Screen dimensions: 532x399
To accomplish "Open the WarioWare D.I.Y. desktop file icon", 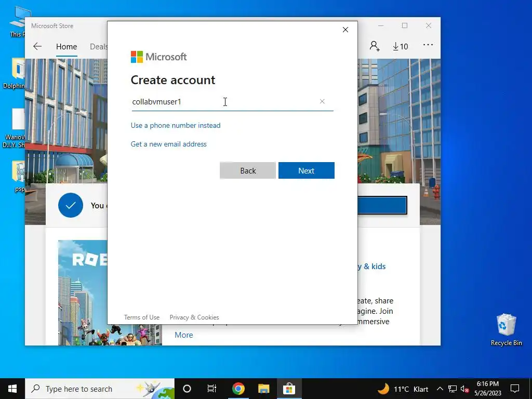I will click(14, 128).
